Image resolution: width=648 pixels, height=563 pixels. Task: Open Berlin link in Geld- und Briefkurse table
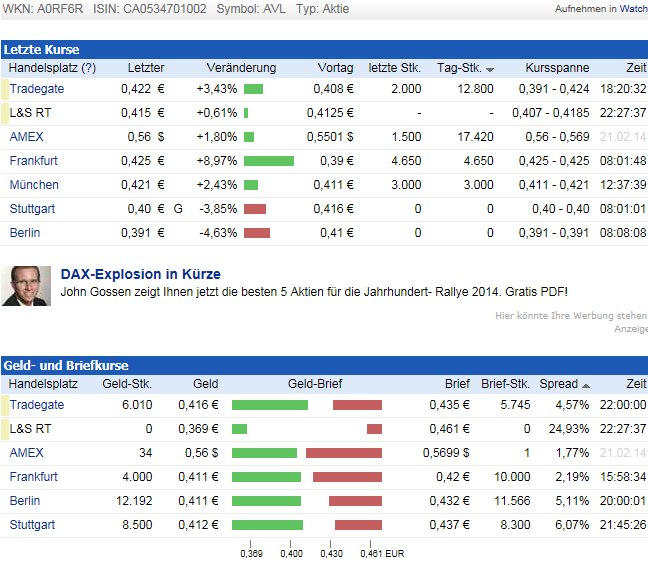pyautogui.click(x=25, y=501)
